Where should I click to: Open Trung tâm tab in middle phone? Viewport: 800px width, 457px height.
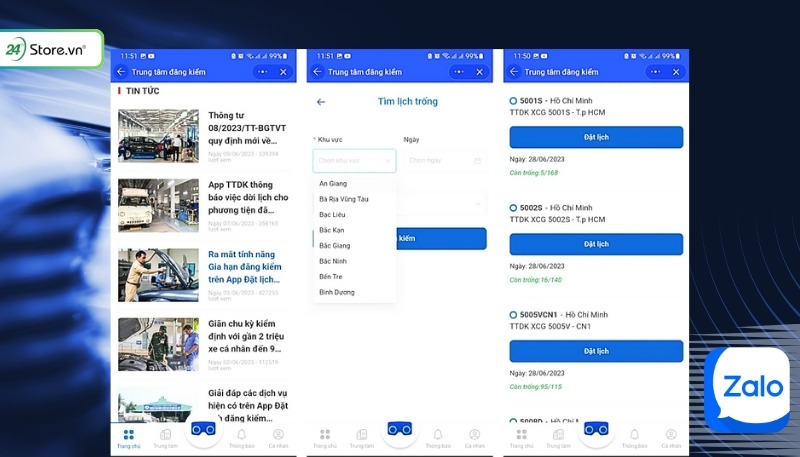[x=362, y=439]
